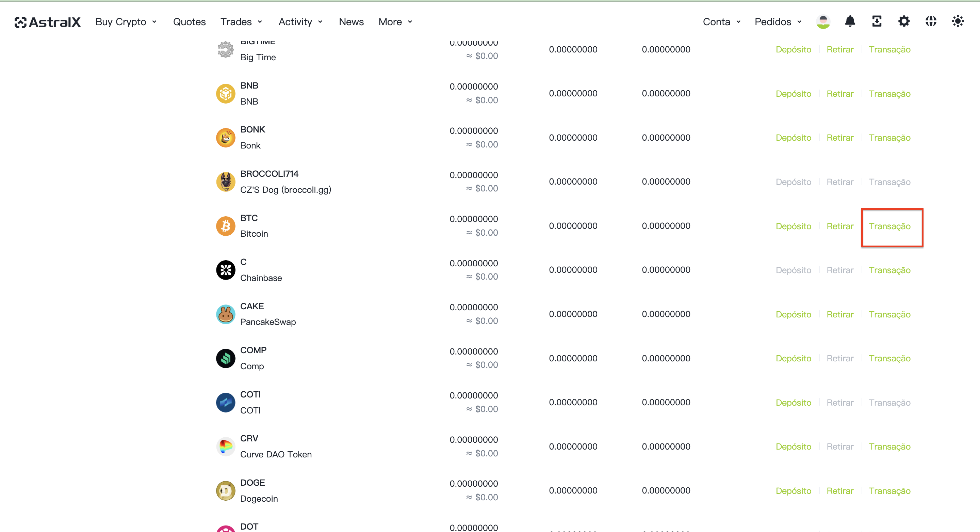This screenshot has width=980, height=532.
Task: Click Retirar for Big Time
Action: pyautogui.click(x=839, y=49)
